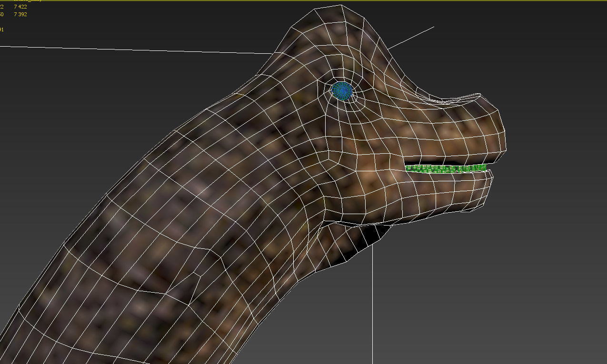Select the green teeth row in mouth
This screenshot has width=607, height=364.
click(x=446, y=168)
